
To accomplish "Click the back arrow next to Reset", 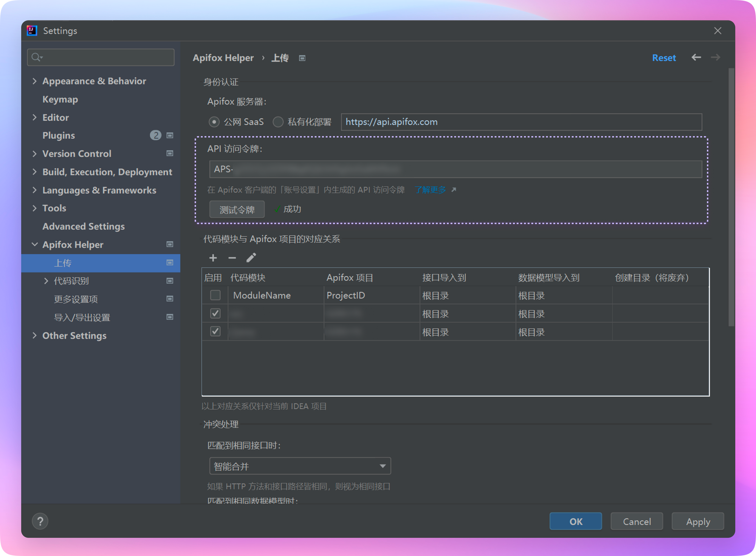I will pos(696,57).
